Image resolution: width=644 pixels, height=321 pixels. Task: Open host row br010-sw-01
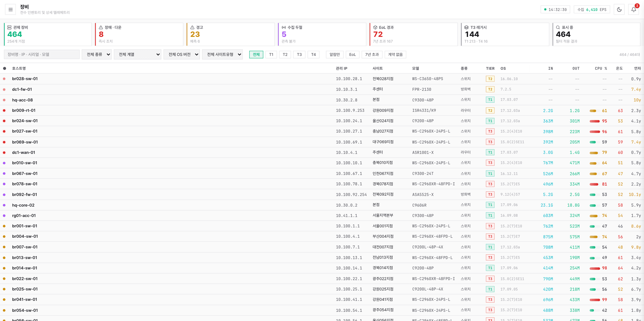pyautogui.click(x=322, y=163)
